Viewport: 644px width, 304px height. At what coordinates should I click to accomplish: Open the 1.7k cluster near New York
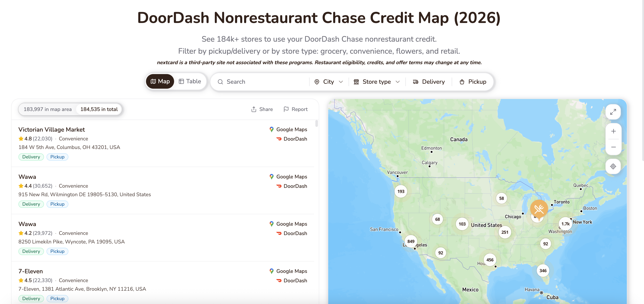[565, 224]
